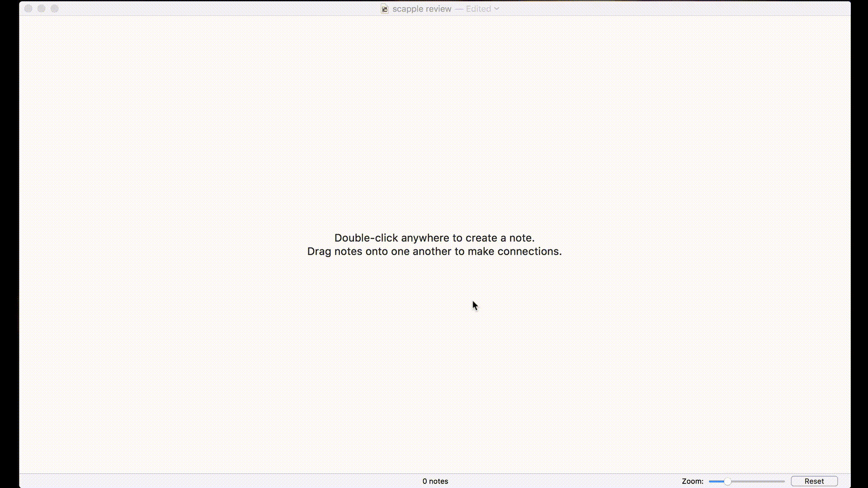This screenshot has width=868, height=488.
Task: Click the zoom slider thumb knob
Action: pyautogui.click(x=727, y=481)
